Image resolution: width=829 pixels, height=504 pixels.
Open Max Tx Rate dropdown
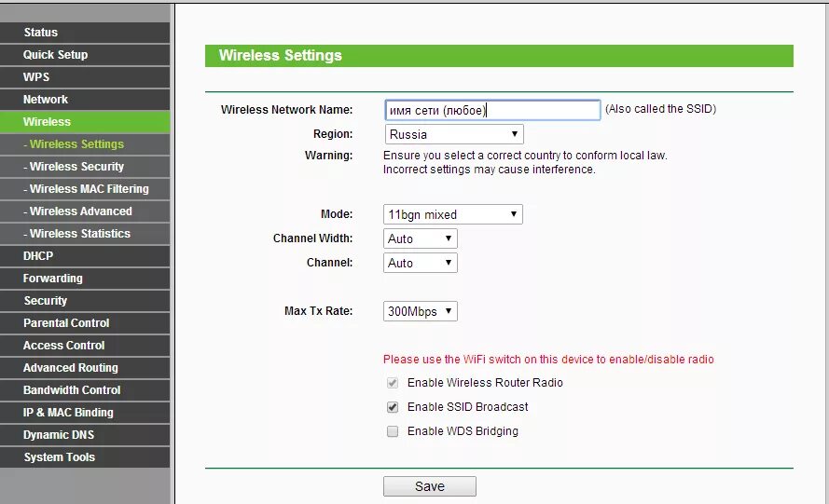(x=420, y=311)
